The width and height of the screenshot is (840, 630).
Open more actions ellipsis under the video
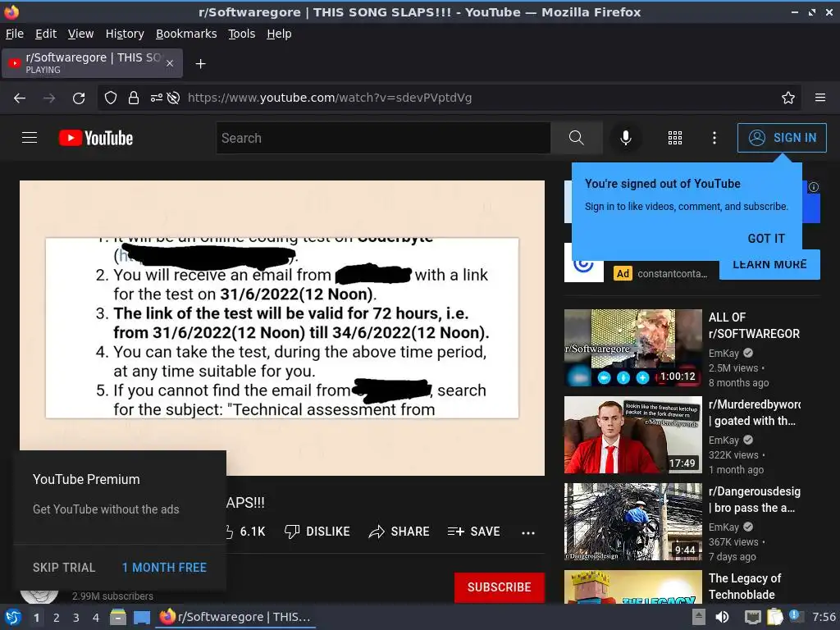click(x=528, y=532)
